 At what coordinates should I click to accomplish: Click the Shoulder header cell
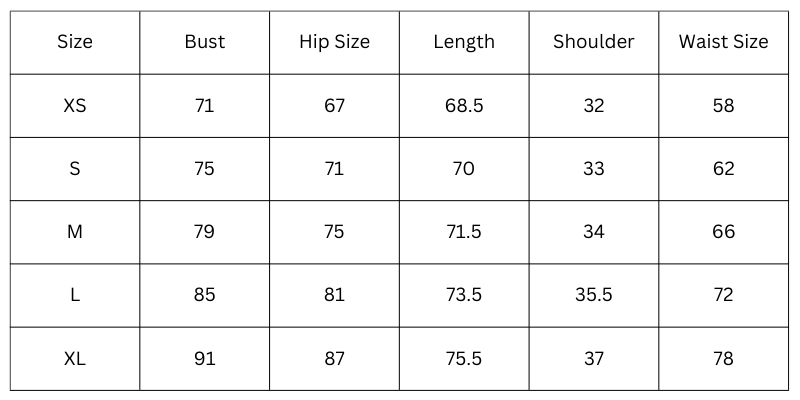594,42
